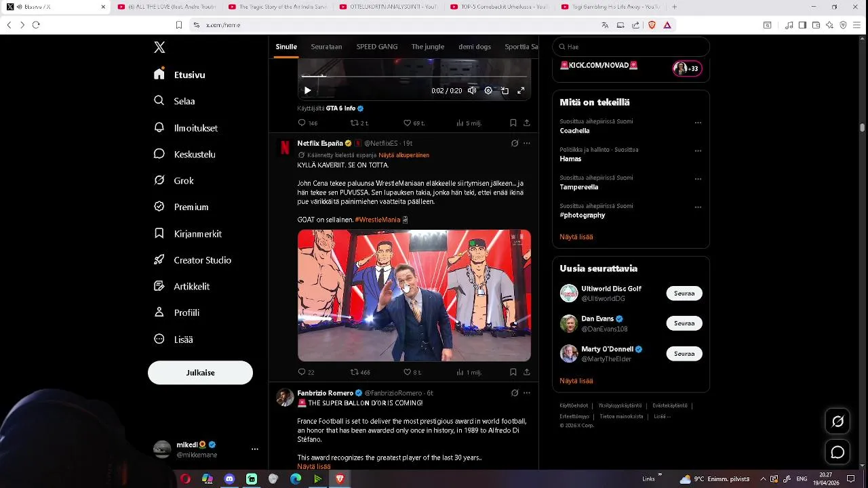This screenshot has width=868, height=488.
Task: Open more options for Tampereella trend
Action: point(698,179)
